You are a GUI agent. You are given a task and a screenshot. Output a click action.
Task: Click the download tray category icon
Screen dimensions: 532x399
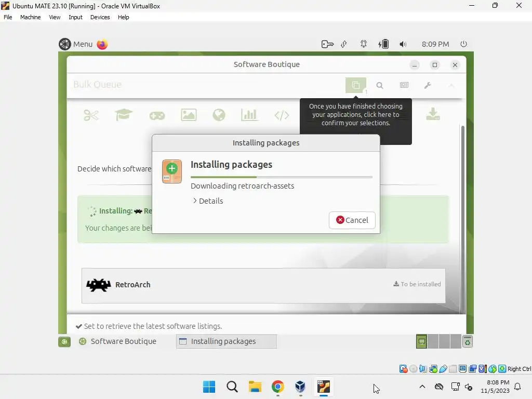433,114
